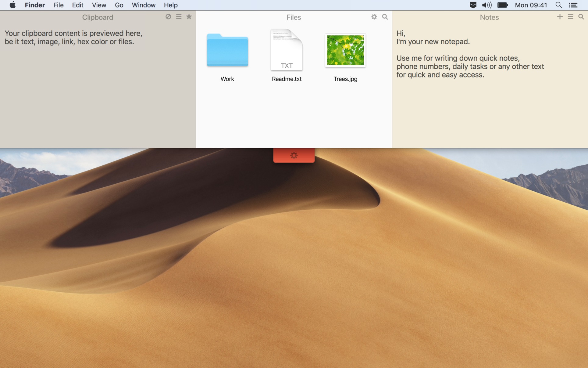
Task: Create a new note with the plus icon
Action: pyautogui.click(x=560, y=17)
